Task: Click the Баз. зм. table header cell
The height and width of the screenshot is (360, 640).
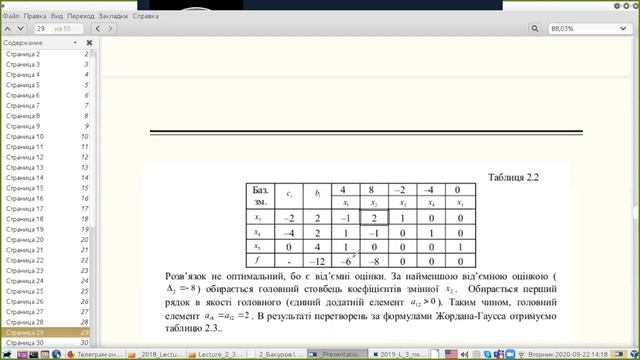Action: 260,196
